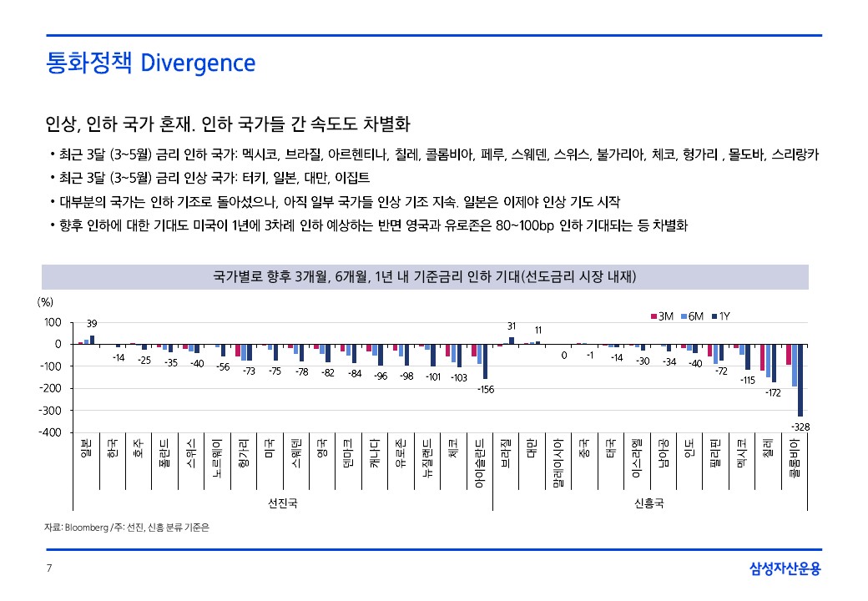Click the 칠레 bar labeled -172
Viewport: 868px width, 601px height.
click(774, 363)
